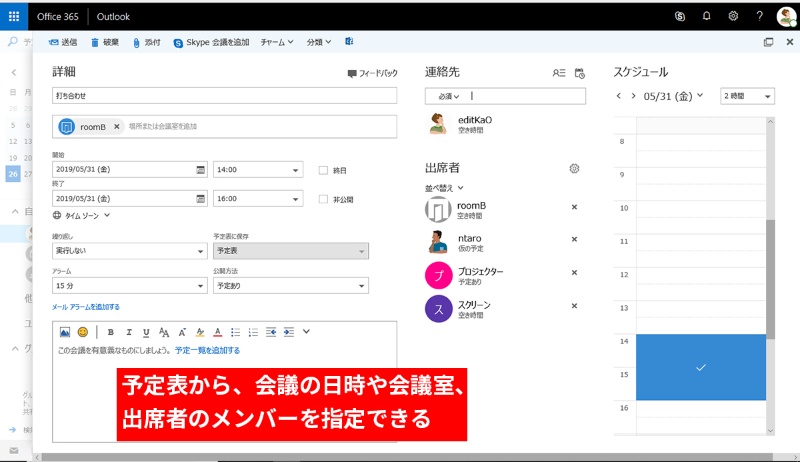Toggle 非公開 private checkbox
Image resolution: width=800 pixels, height=462 pixels.
tap(323, 199)
